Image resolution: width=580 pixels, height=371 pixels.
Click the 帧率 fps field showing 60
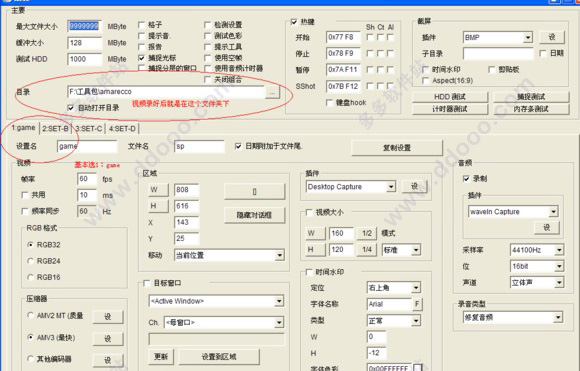click(87, 179)
